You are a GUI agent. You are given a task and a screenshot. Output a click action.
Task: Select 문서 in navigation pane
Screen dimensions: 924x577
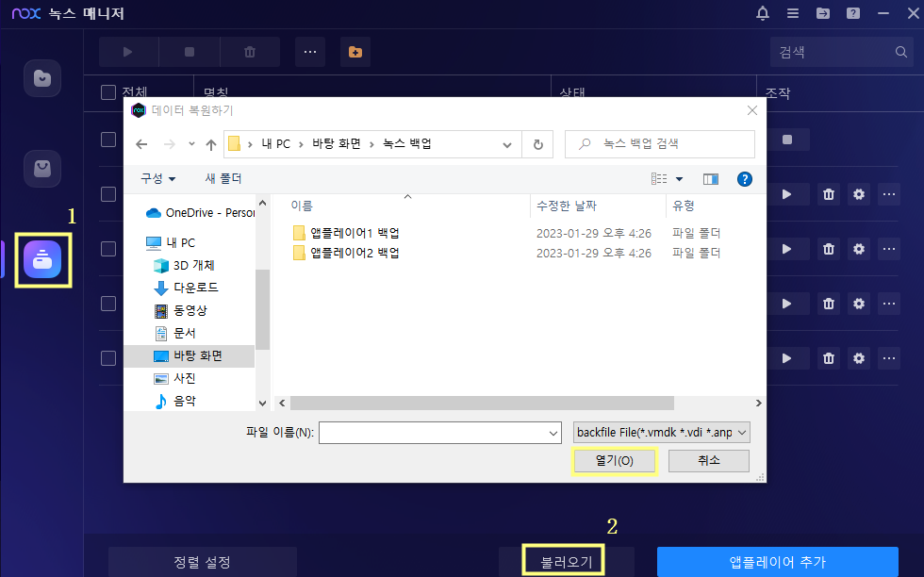[x=175, y=333]
